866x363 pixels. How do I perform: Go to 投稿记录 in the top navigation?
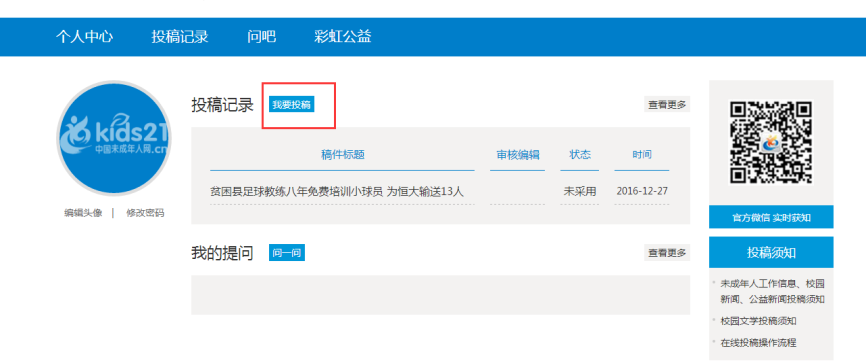180,37
